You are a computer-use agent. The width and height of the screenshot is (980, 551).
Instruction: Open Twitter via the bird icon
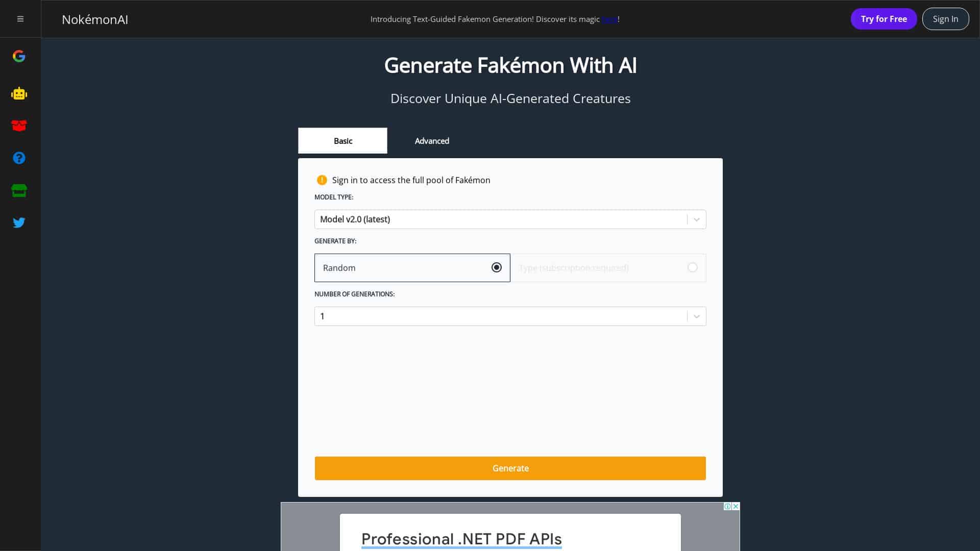coord(19,222)
